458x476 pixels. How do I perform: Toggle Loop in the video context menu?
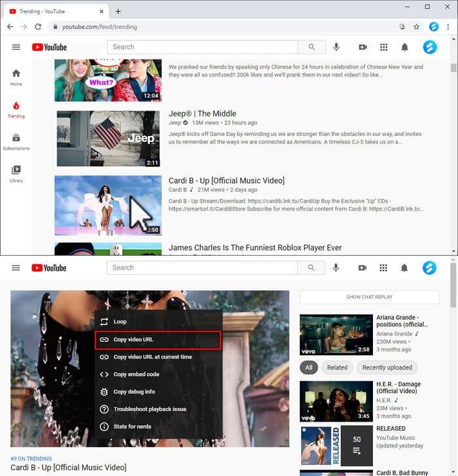[120, 322]
